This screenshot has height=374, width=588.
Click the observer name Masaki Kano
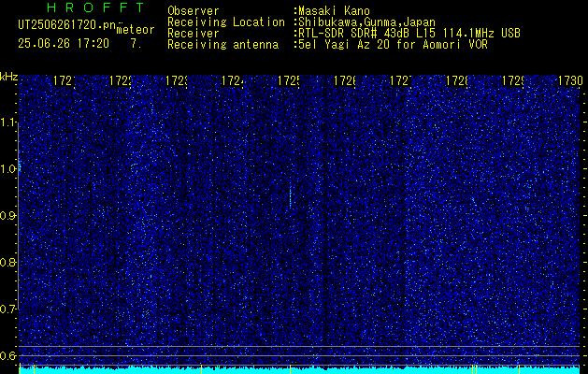tap(332, 11)
